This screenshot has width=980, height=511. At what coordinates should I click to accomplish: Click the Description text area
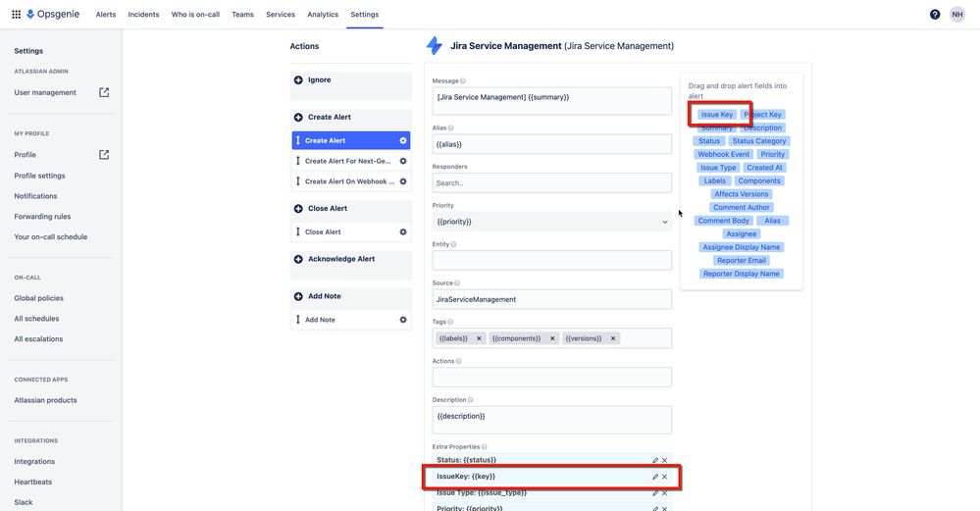coord(552,421)
